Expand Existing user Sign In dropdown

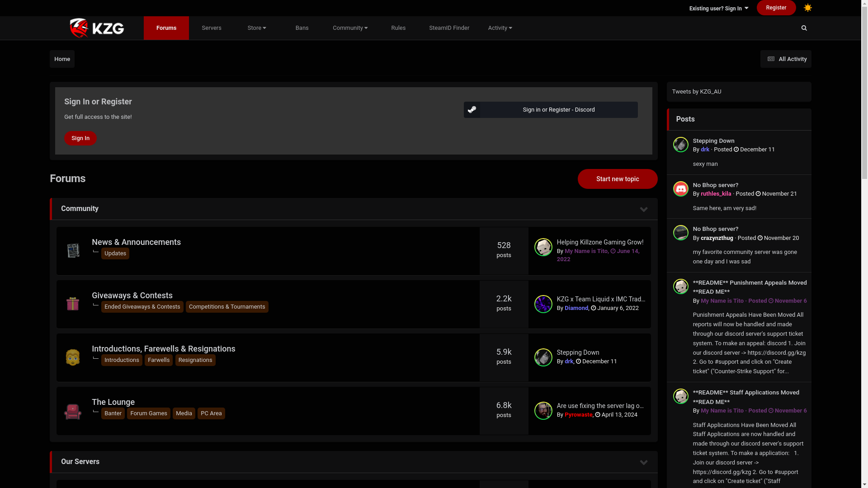click(x=719, y=8)
